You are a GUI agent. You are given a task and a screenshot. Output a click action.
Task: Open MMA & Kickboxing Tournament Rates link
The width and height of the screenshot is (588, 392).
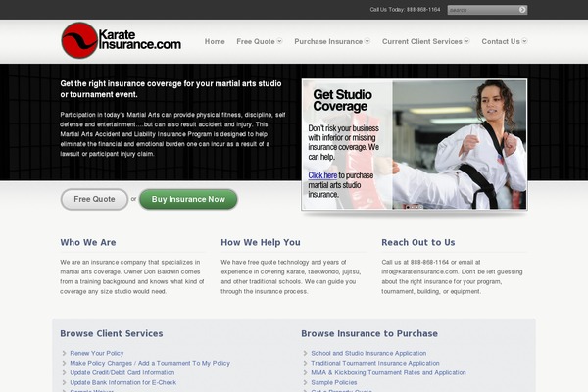pyautogui.click(x=388, y=372)
